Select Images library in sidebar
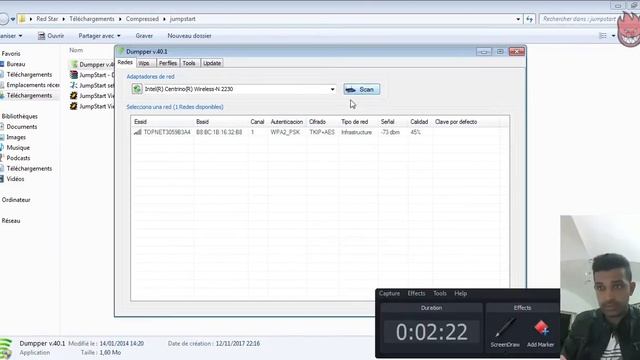 [x=16, y=137]
